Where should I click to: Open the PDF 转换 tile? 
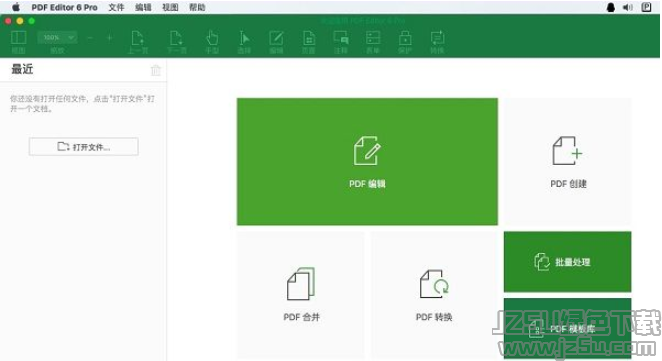(x=434, y=295)
